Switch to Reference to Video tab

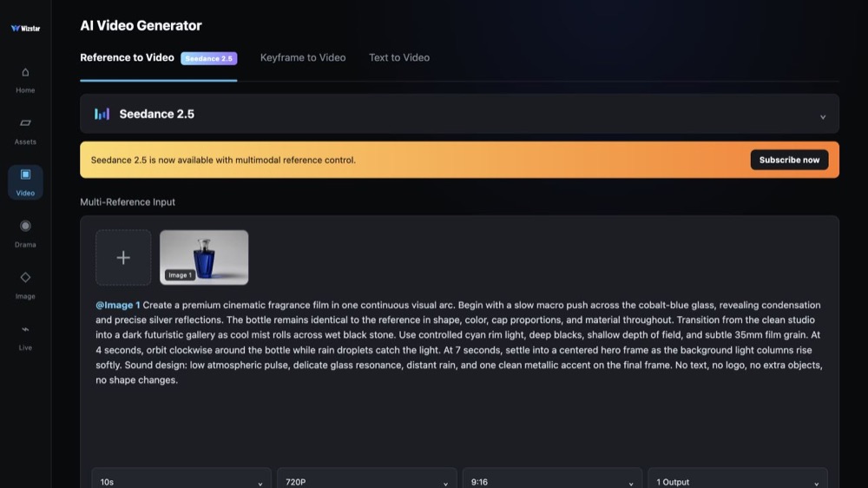click(x=127, y=57)
